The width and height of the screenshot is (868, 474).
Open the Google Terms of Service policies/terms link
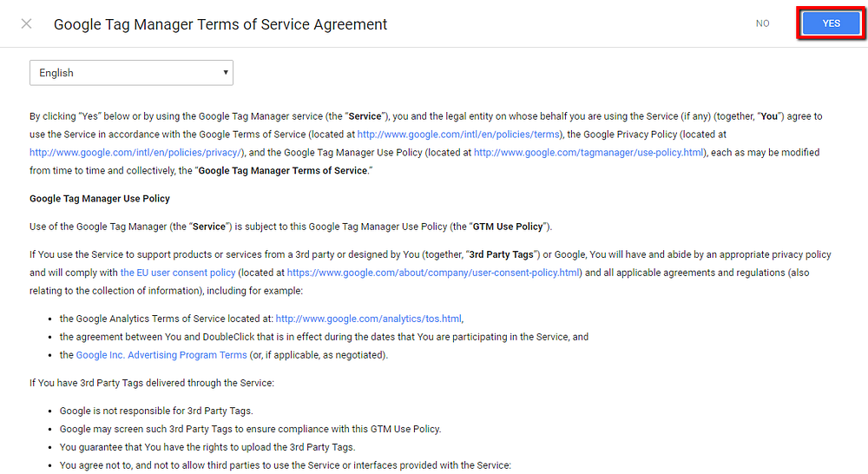click(458, 134)
